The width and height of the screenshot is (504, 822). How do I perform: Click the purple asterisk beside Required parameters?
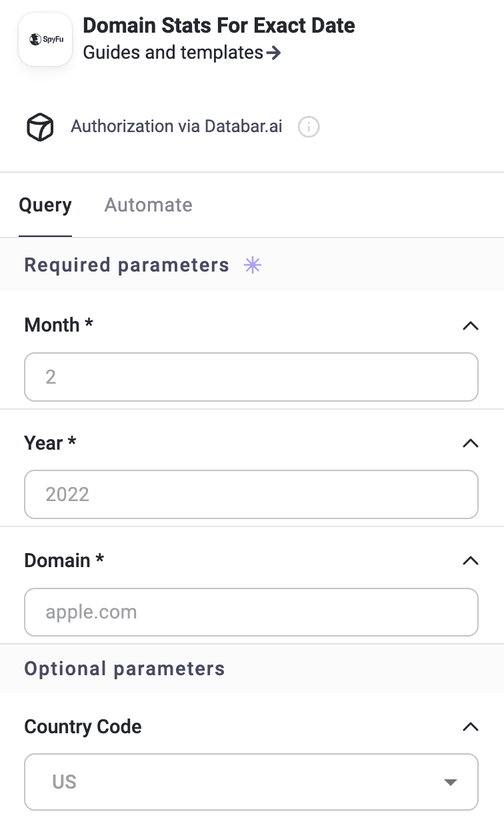click(253, 266)
